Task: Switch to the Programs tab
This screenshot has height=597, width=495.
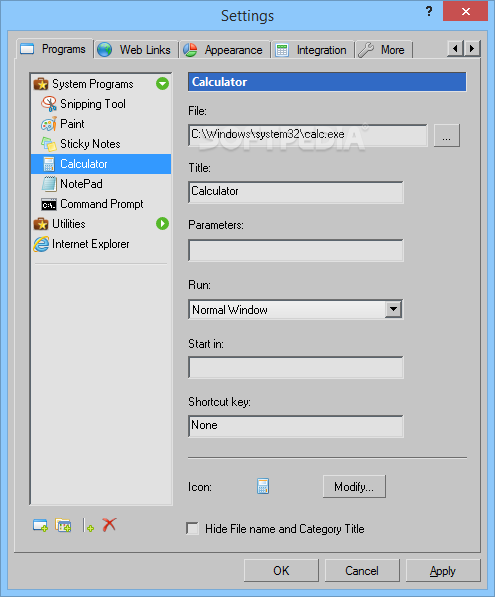Action: pyautogui.click(x=55, y=49)
